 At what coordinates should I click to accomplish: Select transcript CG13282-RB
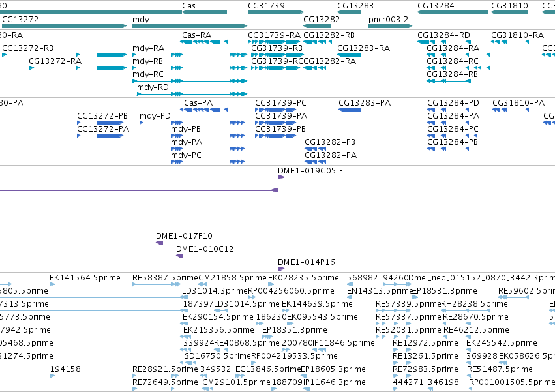click(x=329, y=35)
